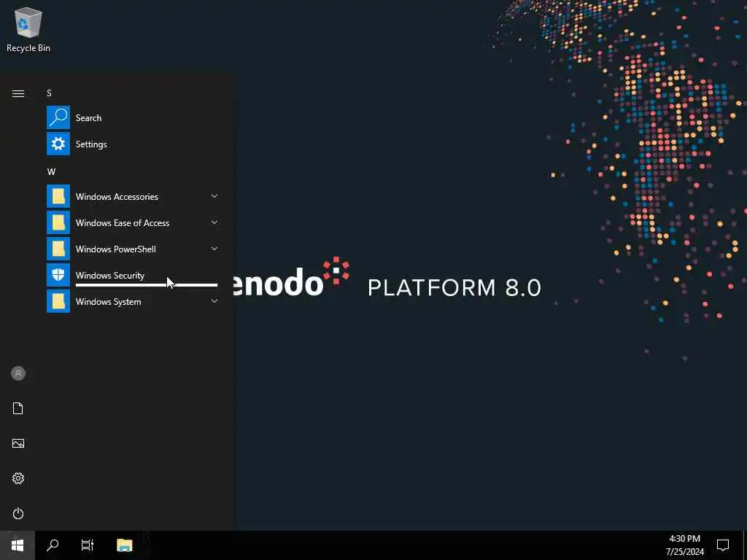Expand the Windows System chevron
The width and height of the screenshot is (747, 560).
pos(214,301)
